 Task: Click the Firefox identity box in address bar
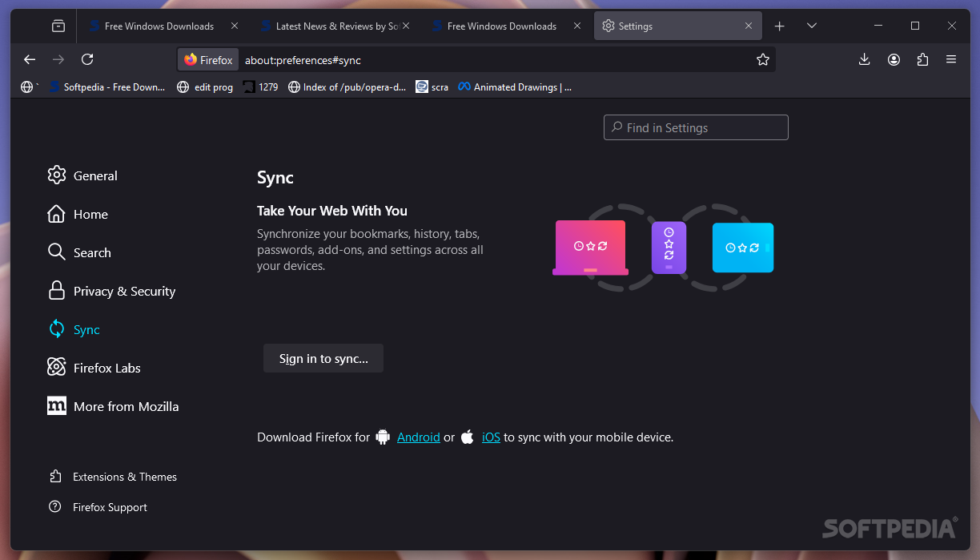click(208, 59)
